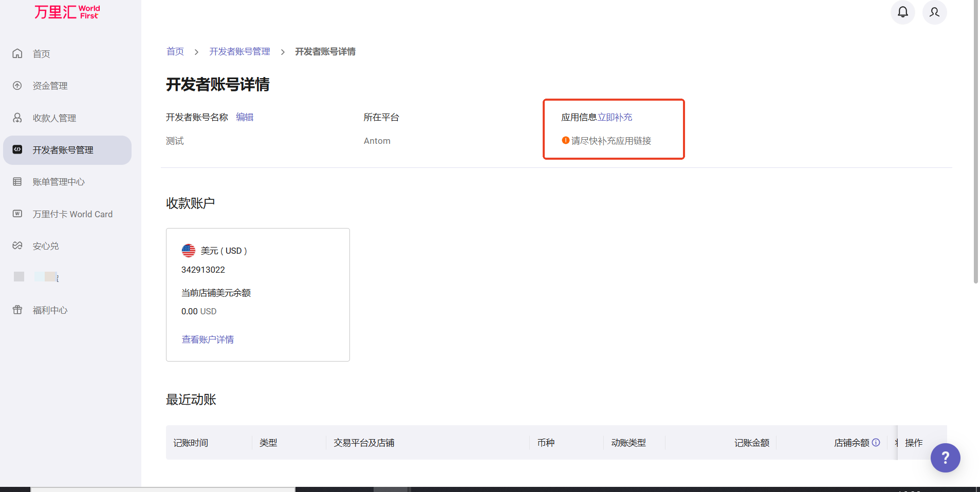
Task: Click 首页 breadcrumb link
Action: point(175,51)
